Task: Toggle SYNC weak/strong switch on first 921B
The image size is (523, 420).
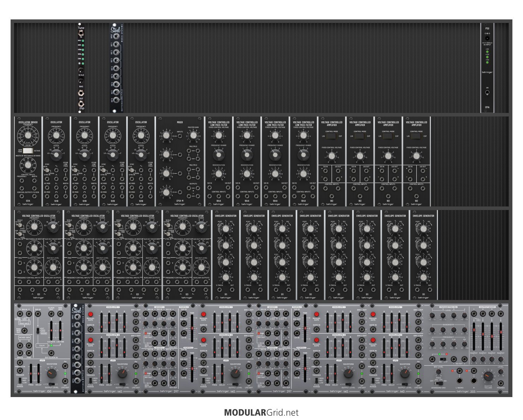Action: tap(47, 170)
